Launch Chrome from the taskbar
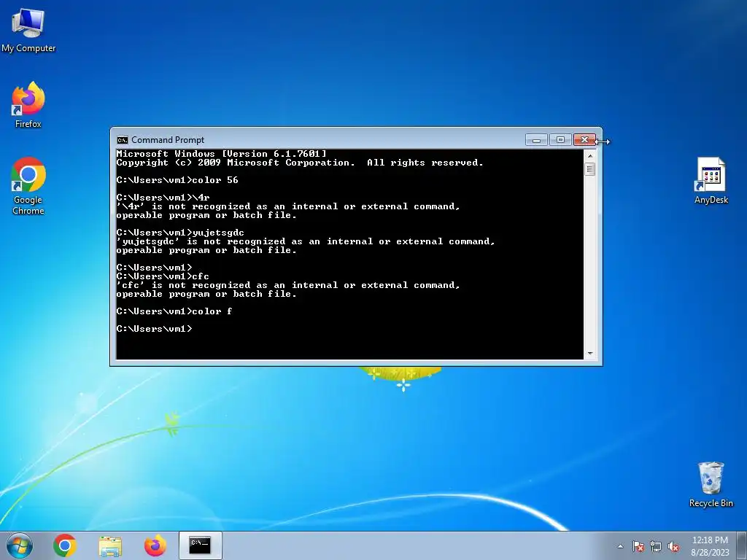 [65, 545]
